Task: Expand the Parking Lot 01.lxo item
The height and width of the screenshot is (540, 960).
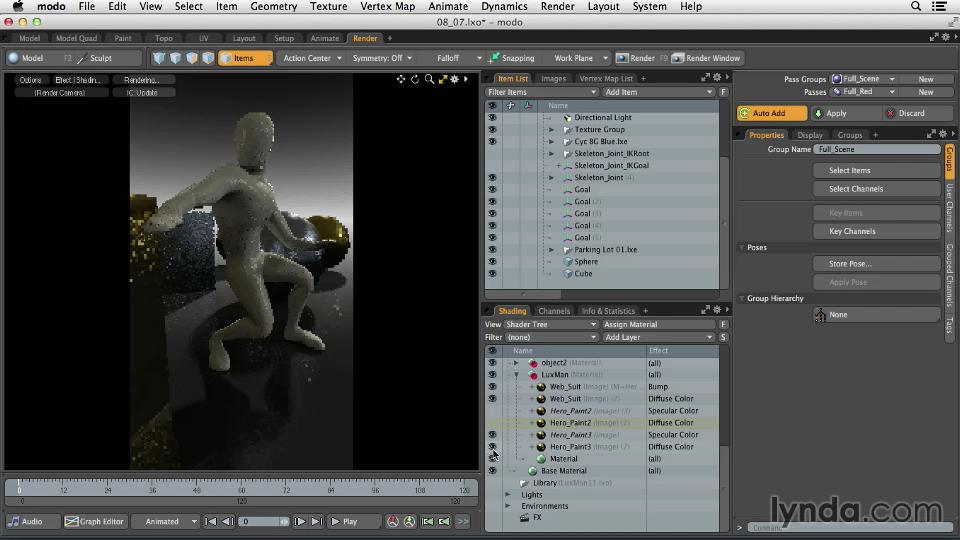Action: [x=551, y=249]
